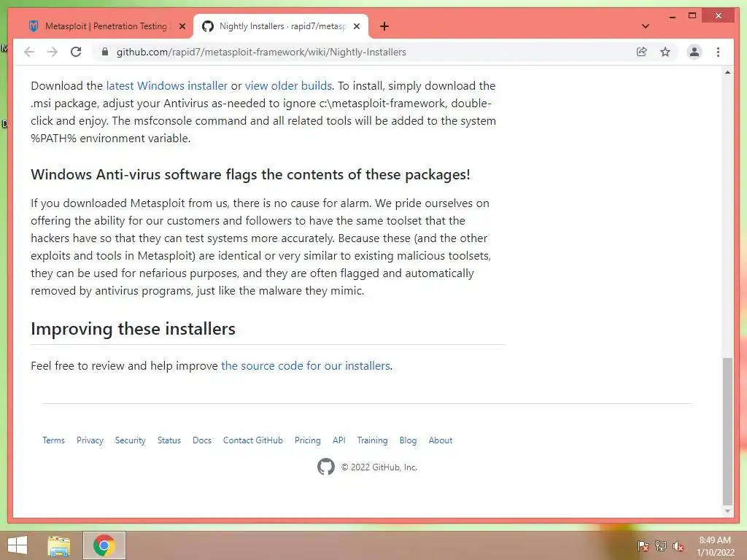This screenshot has height=560, width=747.
Task: Open a new tab with plus button
Action: tap(384, 26)
